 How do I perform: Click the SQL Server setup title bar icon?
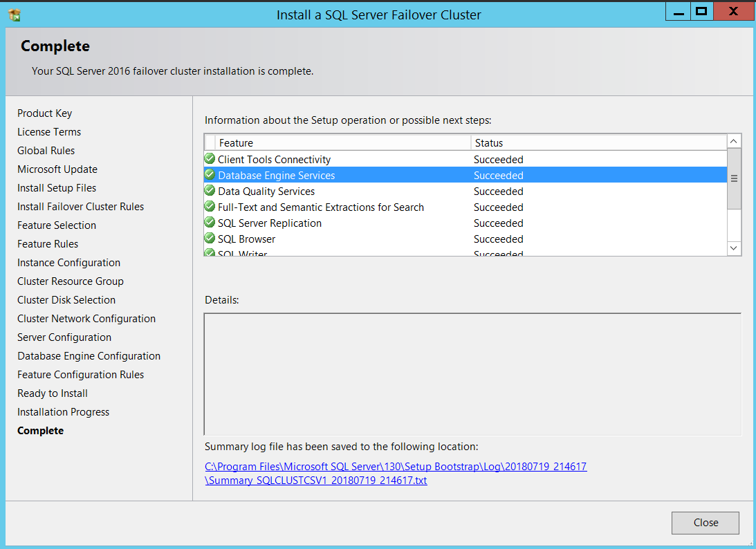pos(15,15)
